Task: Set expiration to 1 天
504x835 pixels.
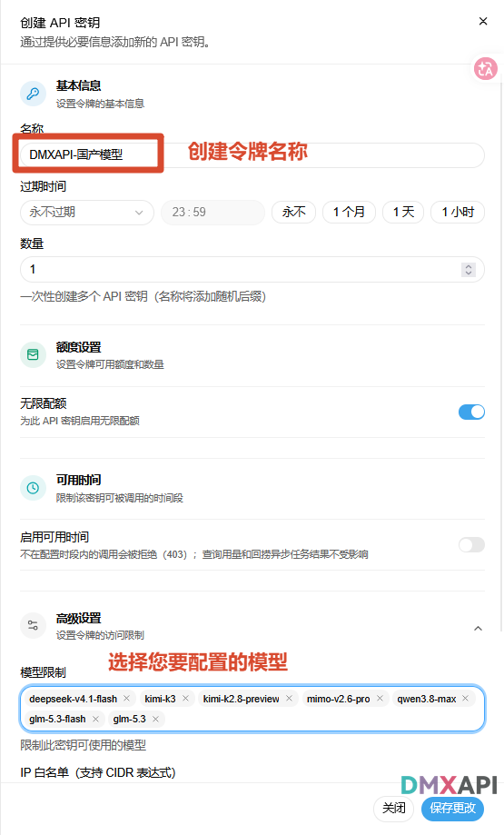Action: click(x=403, y=212)
